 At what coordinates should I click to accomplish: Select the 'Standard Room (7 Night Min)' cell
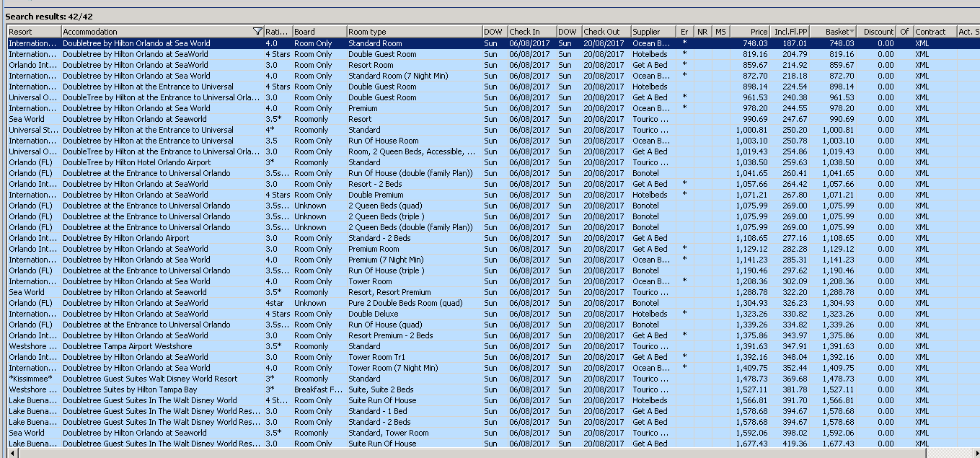414,76
